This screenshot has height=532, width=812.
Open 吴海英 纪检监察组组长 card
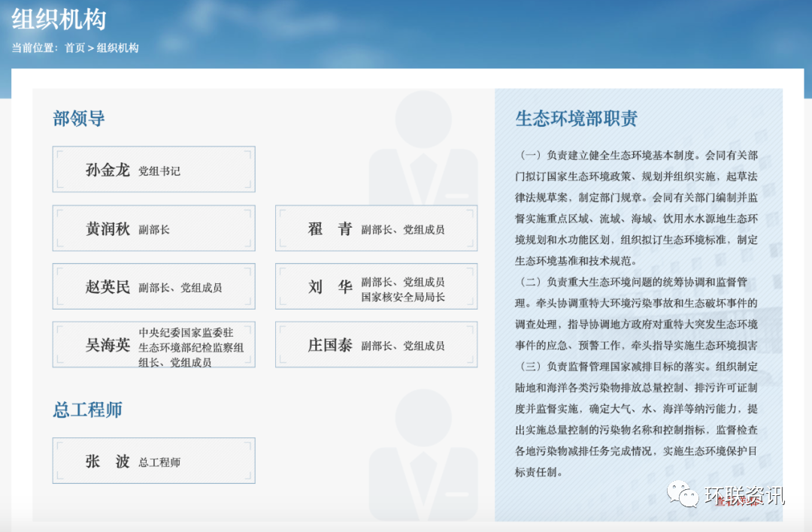click(154, 345)
